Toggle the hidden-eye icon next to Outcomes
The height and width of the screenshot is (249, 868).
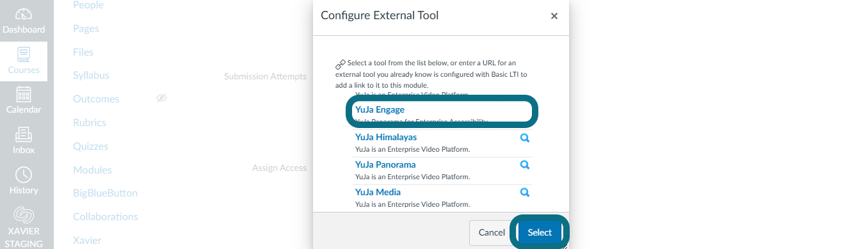pos(162,99)
